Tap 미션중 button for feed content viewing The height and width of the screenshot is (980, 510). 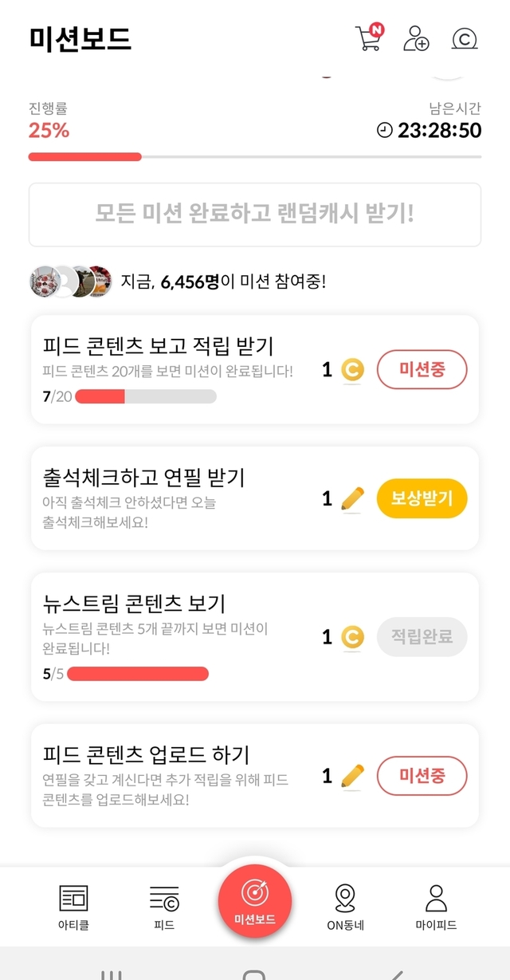422,370
